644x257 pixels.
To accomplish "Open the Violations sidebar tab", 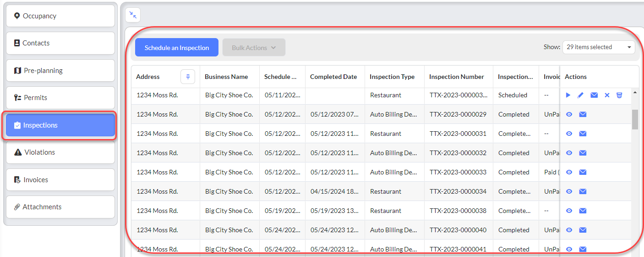I will (60, 152).
